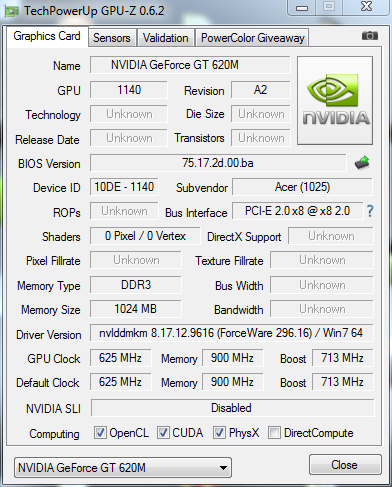Click the NVIDIA SLI Disabled field
This screenshot has height=487, width=392.
233,408
